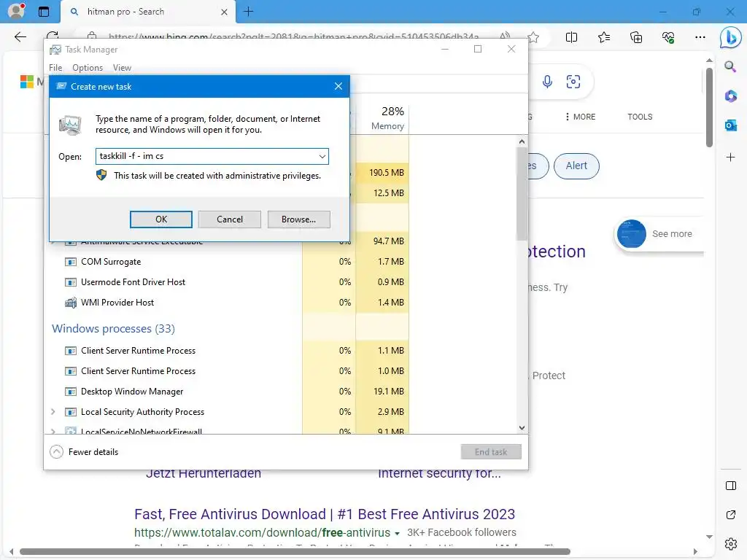Viewport: 747px width, 560px height.
Task: Open Browser essentials heart icon
Action: pyautogui.click(x=668, y=37)
